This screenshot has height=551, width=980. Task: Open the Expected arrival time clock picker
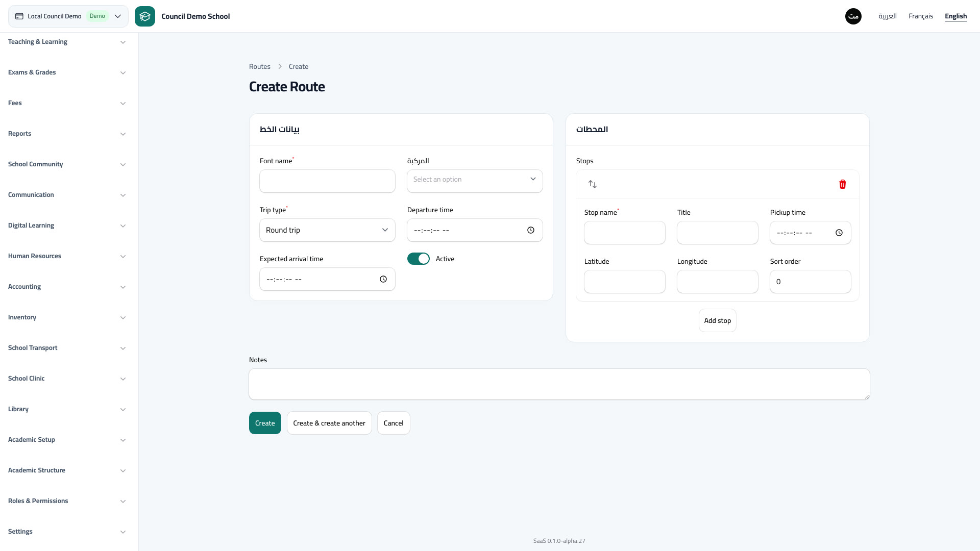(x=383, y=279)
